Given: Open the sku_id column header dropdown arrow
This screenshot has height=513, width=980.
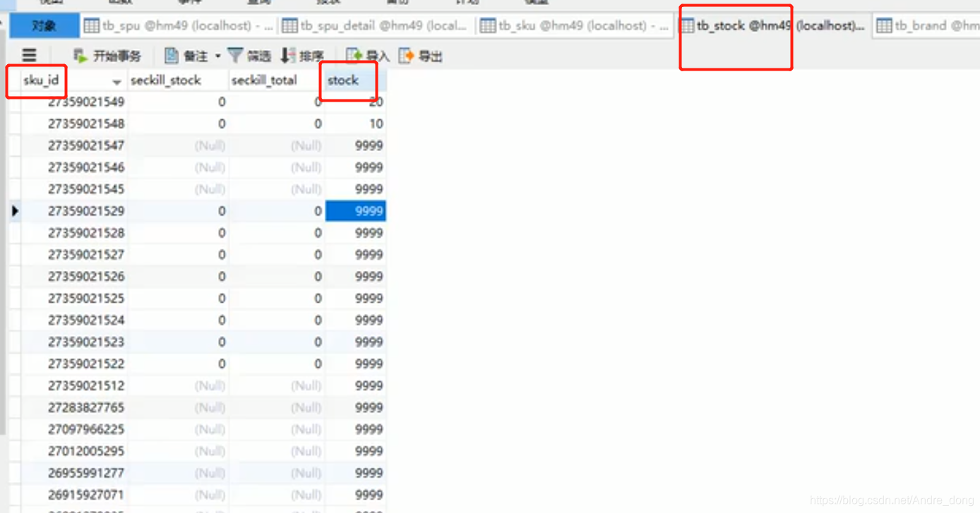Looking at the screenshot, I should (x=117, y=82).
